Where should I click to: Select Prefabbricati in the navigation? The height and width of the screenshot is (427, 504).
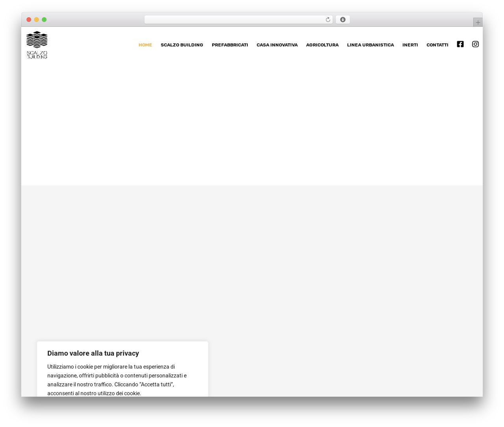pos(230,45)
